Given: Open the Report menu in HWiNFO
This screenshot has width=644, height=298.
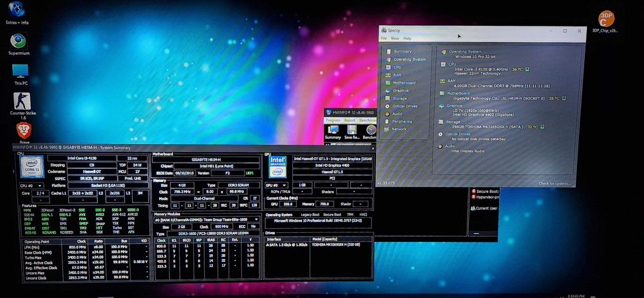Looking at the screenshot, I should point(350,120).
